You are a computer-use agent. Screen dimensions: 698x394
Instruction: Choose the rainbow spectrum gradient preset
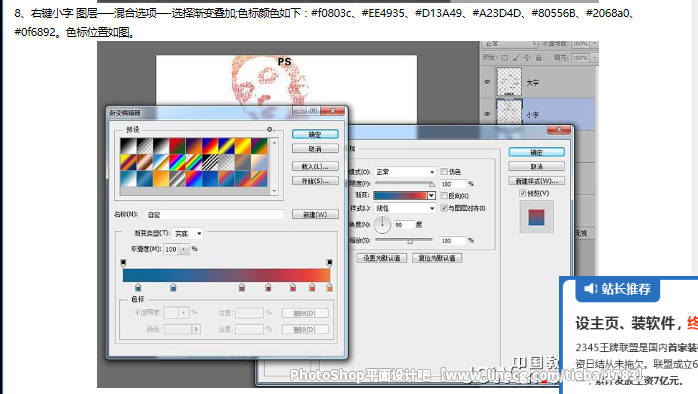pos(177,162)
